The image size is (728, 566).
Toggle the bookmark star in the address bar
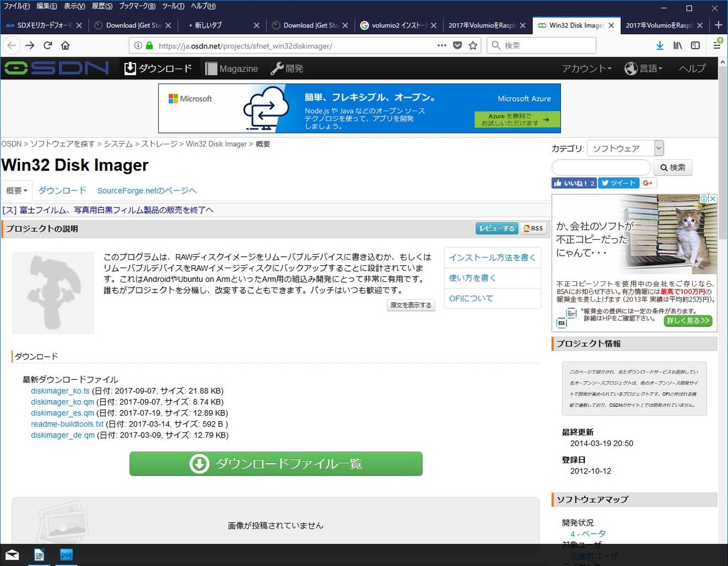pos(473,45)
